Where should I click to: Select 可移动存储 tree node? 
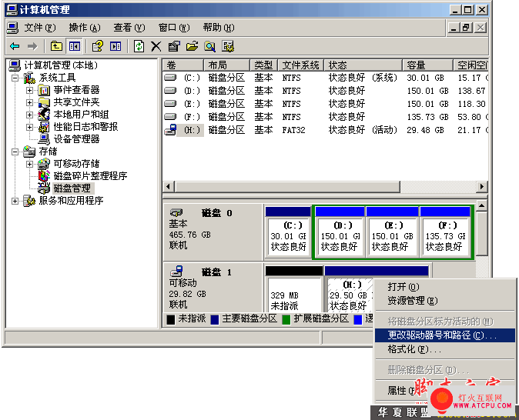click(76, 164)
